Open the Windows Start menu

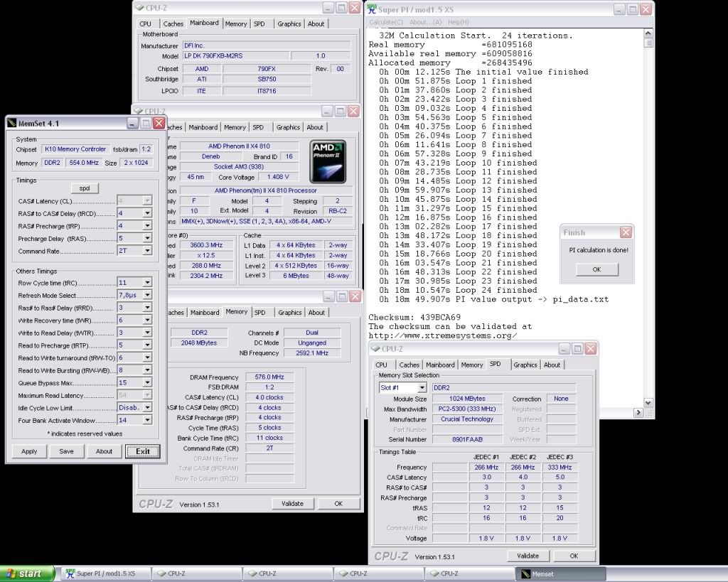pyautogui.click(x=27, y=573)
